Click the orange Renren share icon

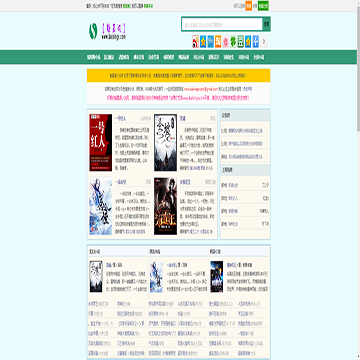[218, 41]
